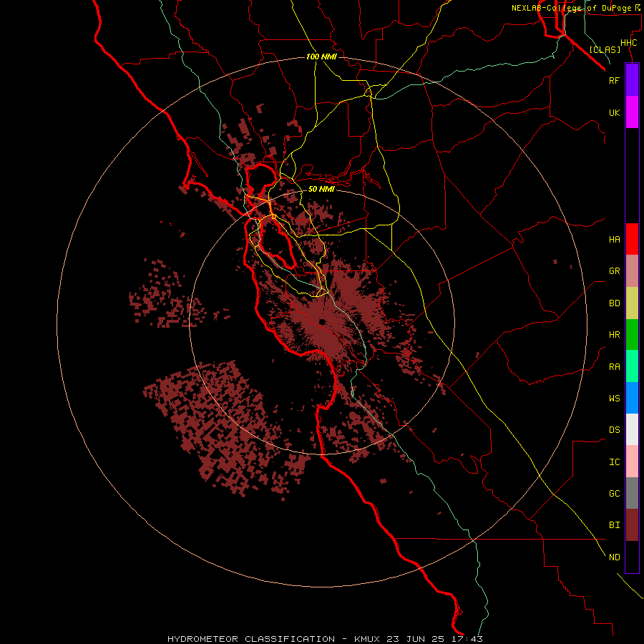
Task: Click the DS legend label
Action: point(614,430)
